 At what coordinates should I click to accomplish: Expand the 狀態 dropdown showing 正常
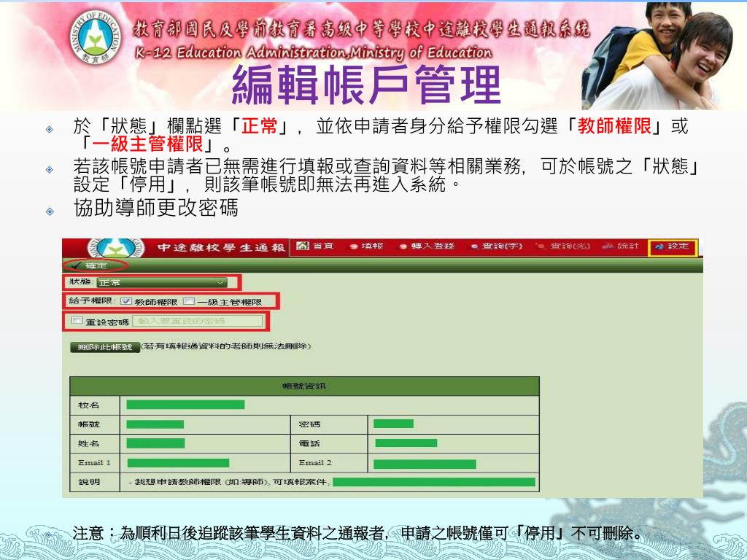(x=161, y=282)
